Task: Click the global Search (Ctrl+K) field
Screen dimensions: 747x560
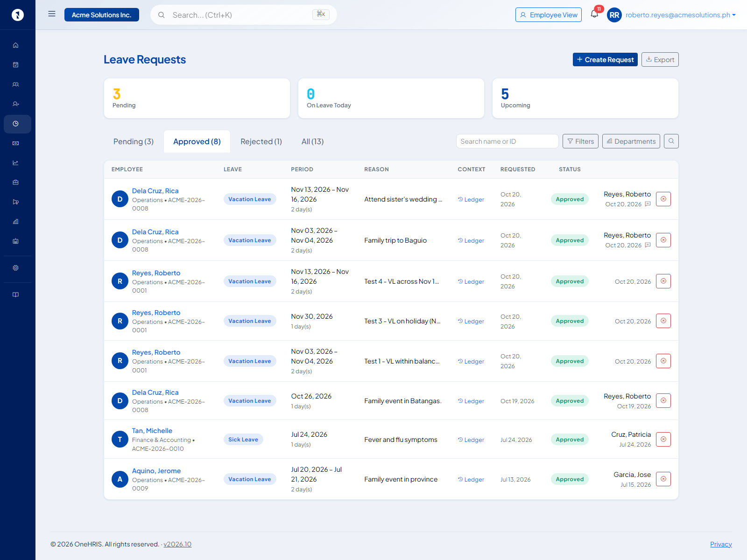Action: point(244,15)
